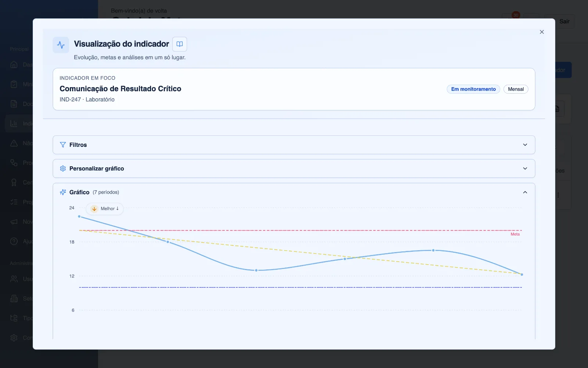Collapse the Gráfico section chevron
Image resolution: width=588 pixels, height=368 pixels.
point(525,192)
